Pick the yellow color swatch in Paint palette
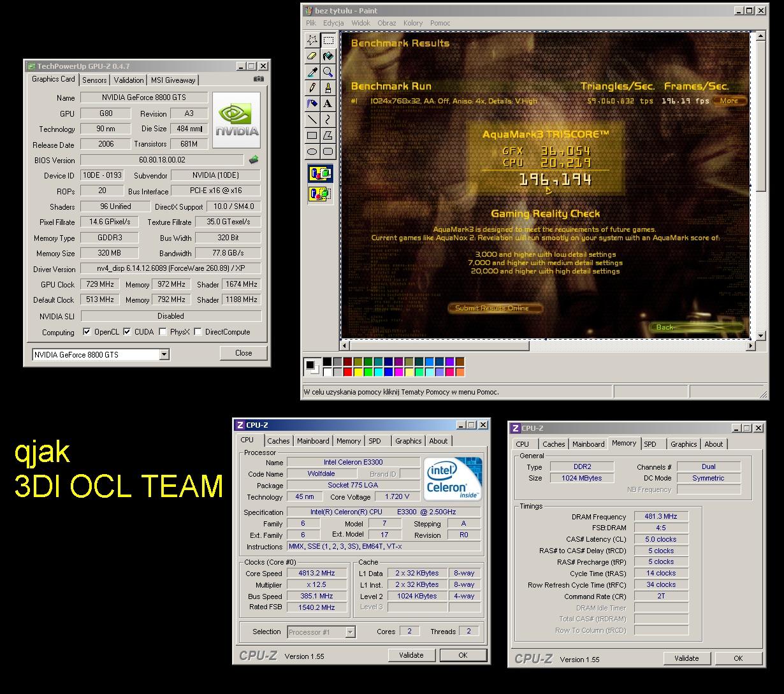This screenshot has width=784, height=694. coord(358,372)
